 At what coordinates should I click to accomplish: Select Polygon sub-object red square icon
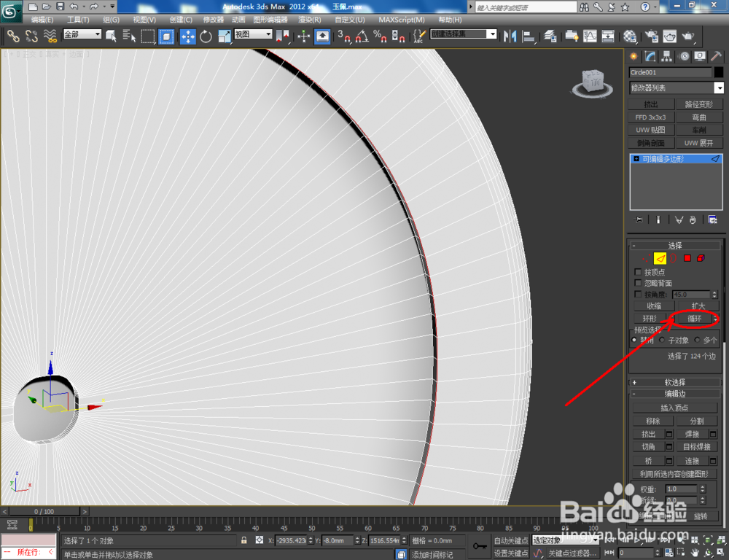click(x=687, y=258)
